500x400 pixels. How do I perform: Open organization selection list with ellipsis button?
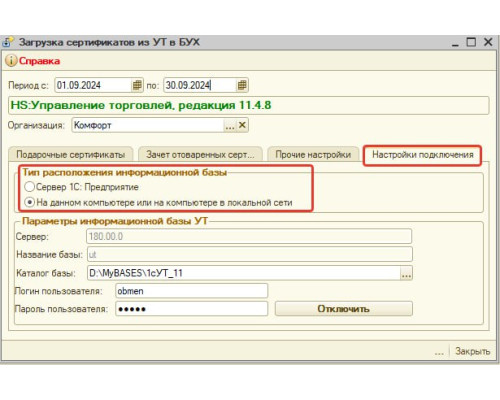pyautogui.click(x=230, y=125)
